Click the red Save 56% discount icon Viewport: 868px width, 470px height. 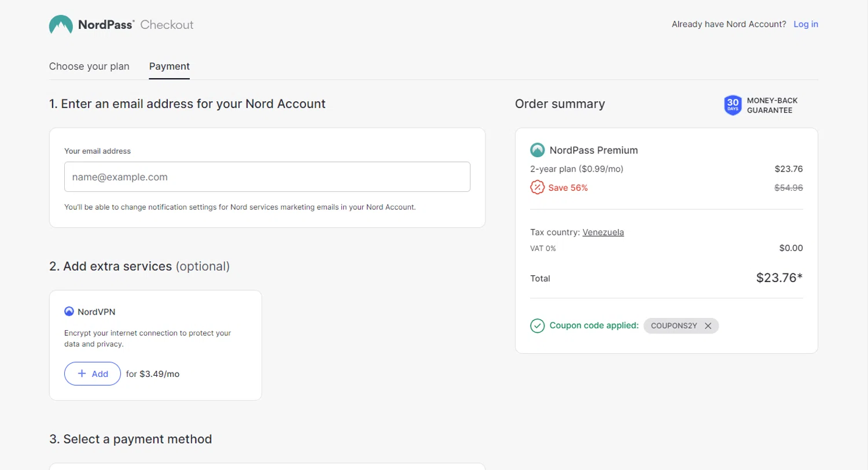click(x=538, y=187)
